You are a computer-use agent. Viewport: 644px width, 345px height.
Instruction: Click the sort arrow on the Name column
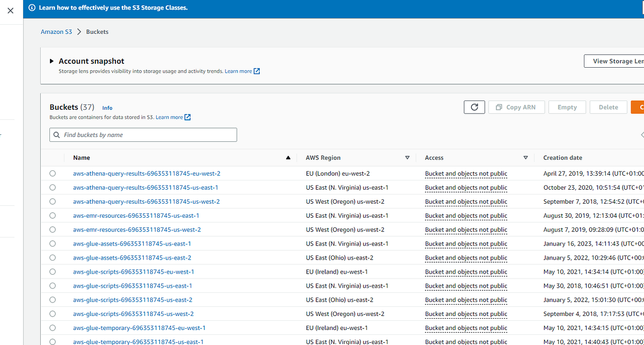point(288,157)
